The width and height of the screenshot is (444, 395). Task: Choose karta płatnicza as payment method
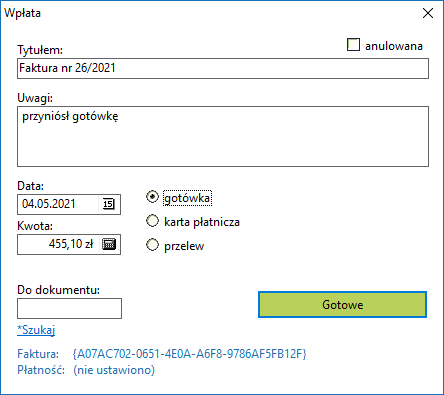152,221
